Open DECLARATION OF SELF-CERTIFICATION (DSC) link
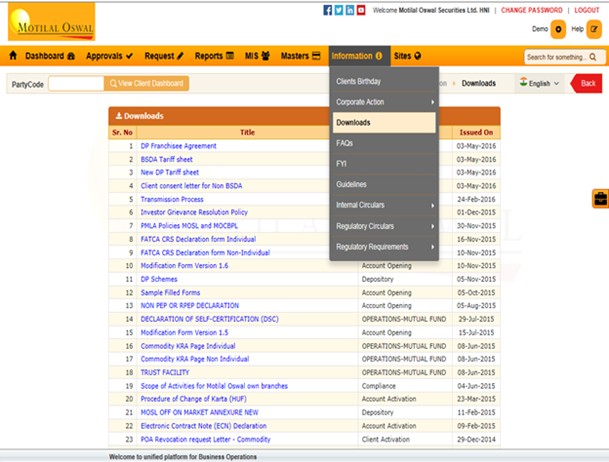The width and height of the screenshot is (609, 462). pyautogui.click(x=209, y=319)
